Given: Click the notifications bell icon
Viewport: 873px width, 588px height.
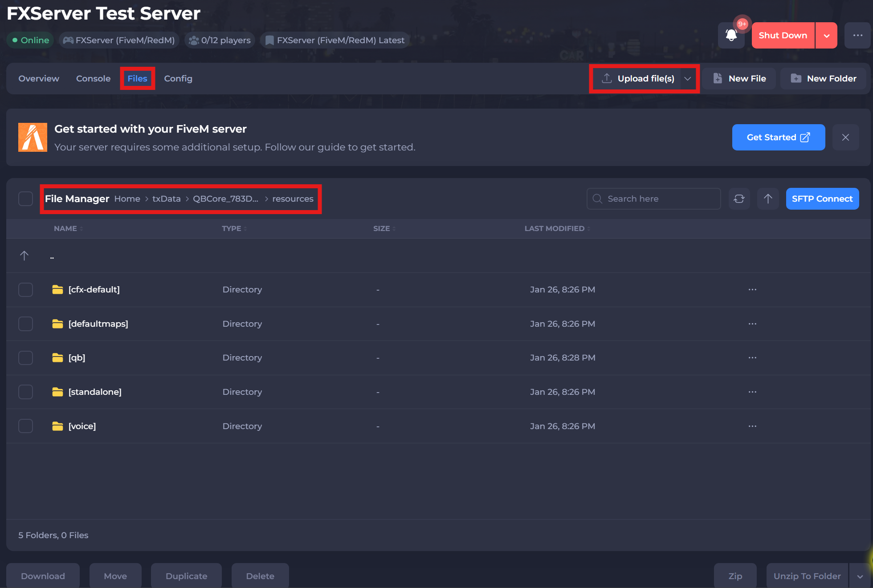Looking at the screenshot, I should point(731,35).
